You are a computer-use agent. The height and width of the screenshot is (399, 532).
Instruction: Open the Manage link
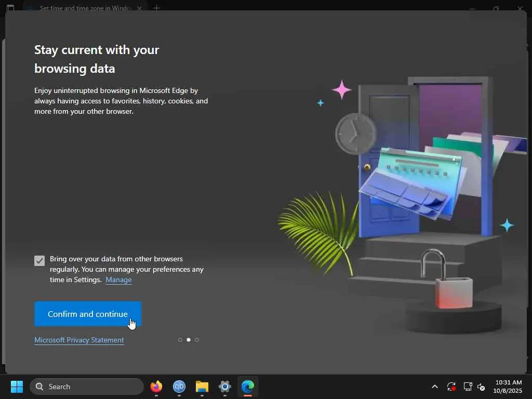[118, 280]
